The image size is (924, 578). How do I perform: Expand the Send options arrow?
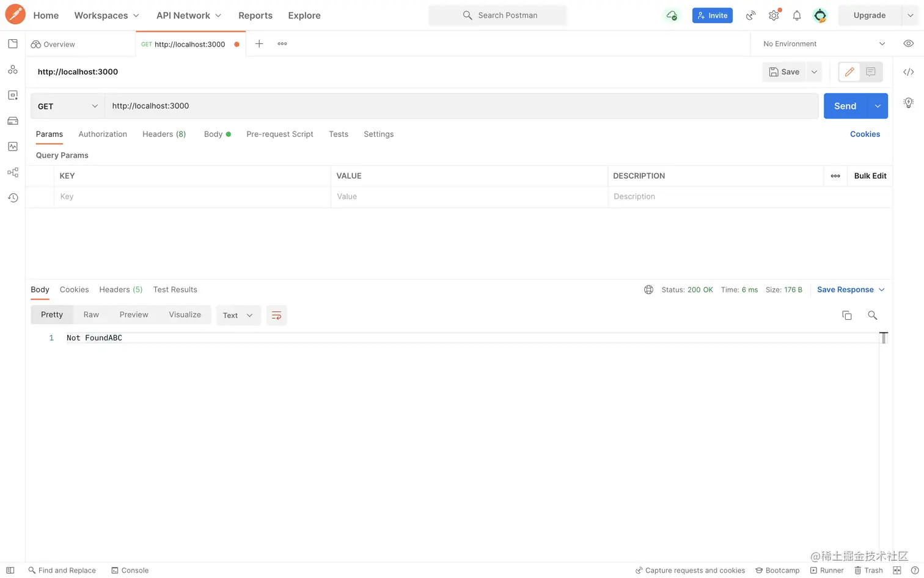click(x=878, y=106)
